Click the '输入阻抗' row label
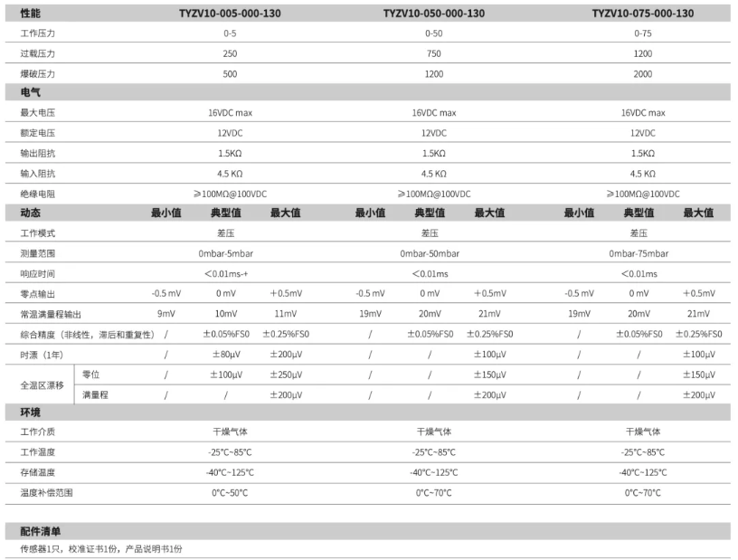Screen dimensions: 738x560 point(38,174)
